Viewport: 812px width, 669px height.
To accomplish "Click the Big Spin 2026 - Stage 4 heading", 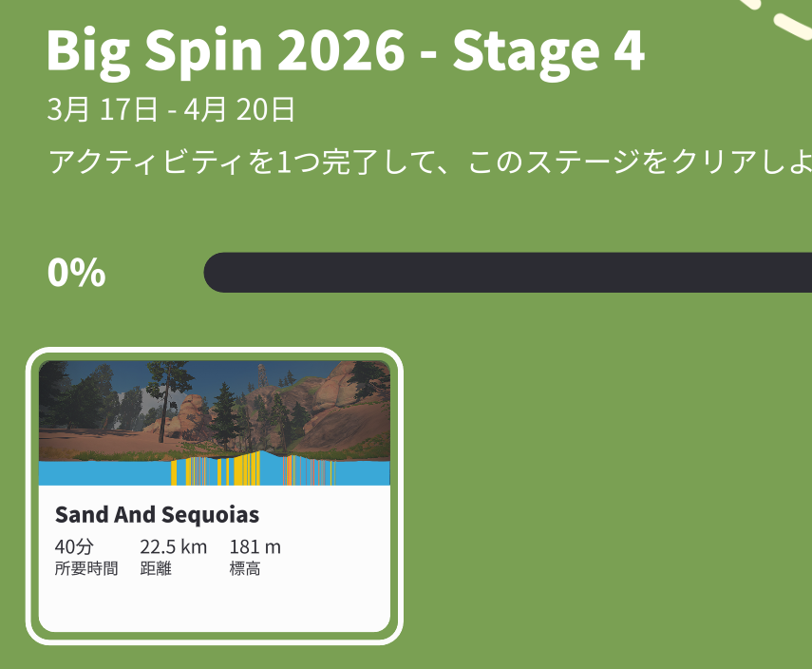I will click(x=346, y=51).
